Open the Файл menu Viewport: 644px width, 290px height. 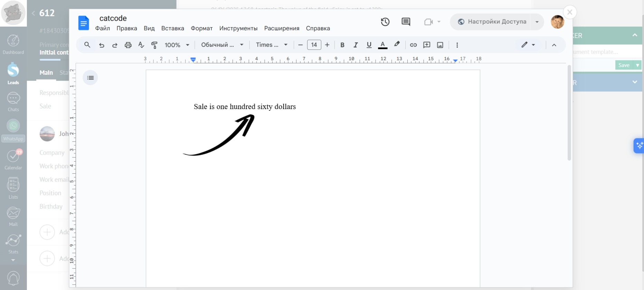[x=102, y=28]
